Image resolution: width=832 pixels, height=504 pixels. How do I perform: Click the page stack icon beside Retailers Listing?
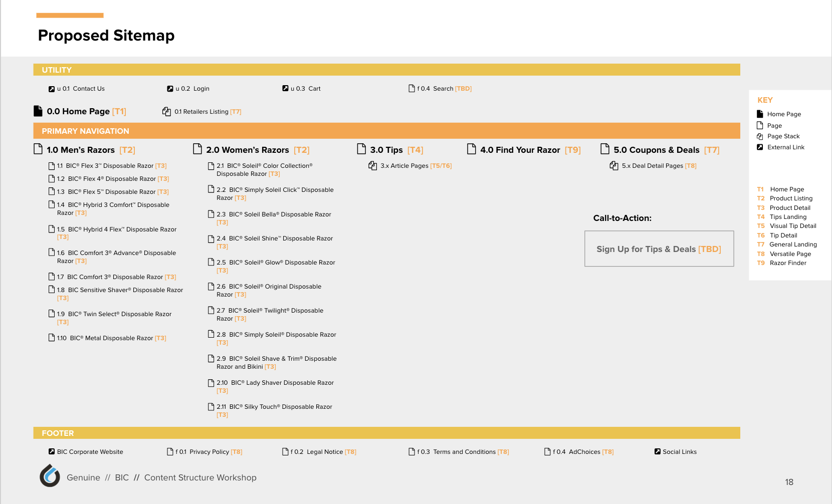(166, 111)
